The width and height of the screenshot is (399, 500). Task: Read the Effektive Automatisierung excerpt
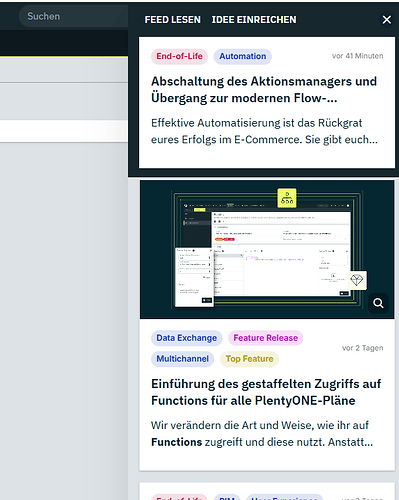[x=264, y=131]
